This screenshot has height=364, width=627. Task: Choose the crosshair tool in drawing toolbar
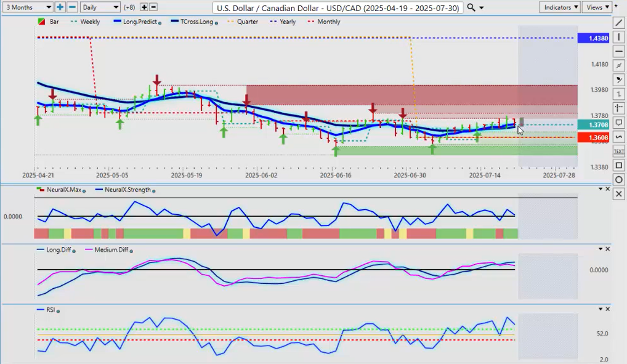click(x=619, y=108)
